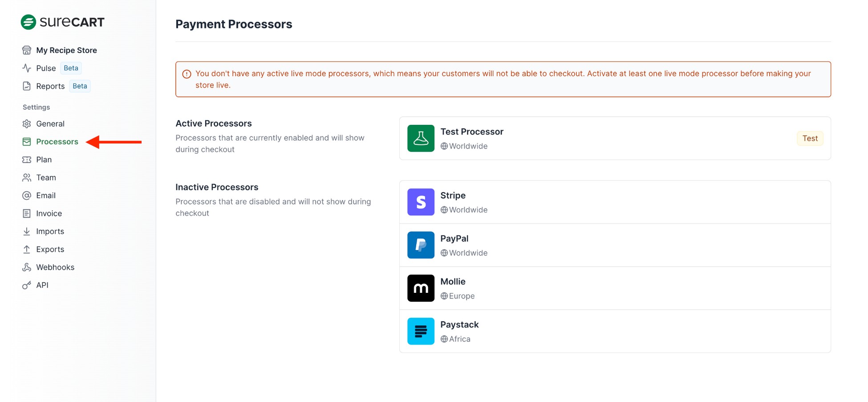The width and height of the screenshot is (868, 402).
Task: Click the Test badge on Test Processor
Action: pyautogui.click(x=810, y=138)
